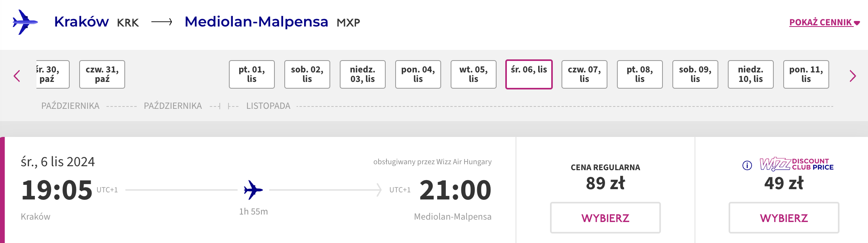Screen dimensions: 868x243
Task: Select the highlighted date śr. 06, lis
Action: [x=529, y=74]
